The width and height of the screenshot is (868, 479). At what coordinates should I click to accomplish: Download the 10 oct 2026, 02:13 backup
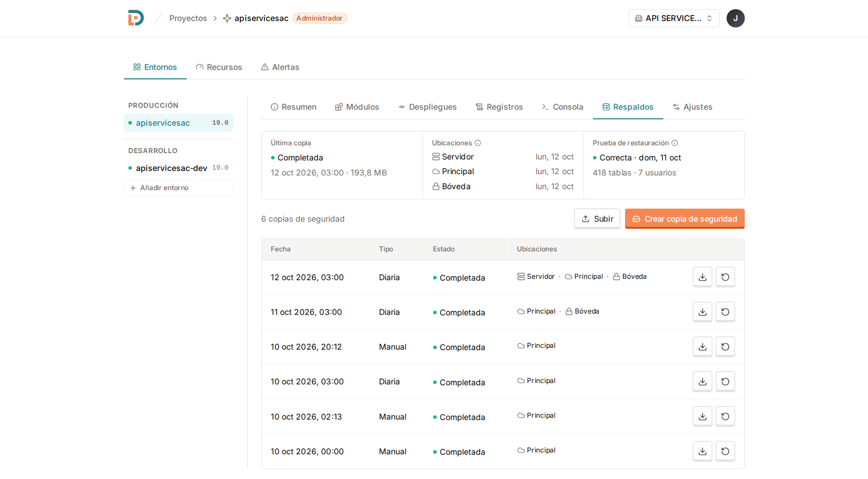(x=702, y=416)
